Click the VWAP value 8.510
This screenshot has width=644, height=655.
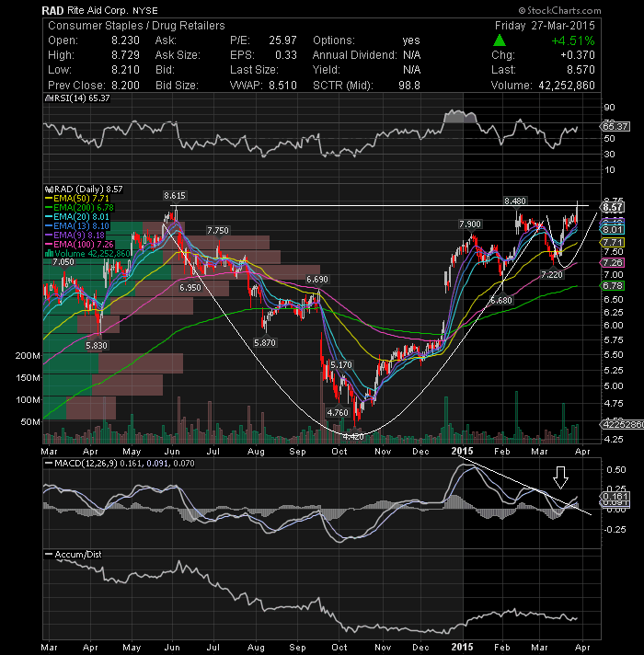[282, 86]
